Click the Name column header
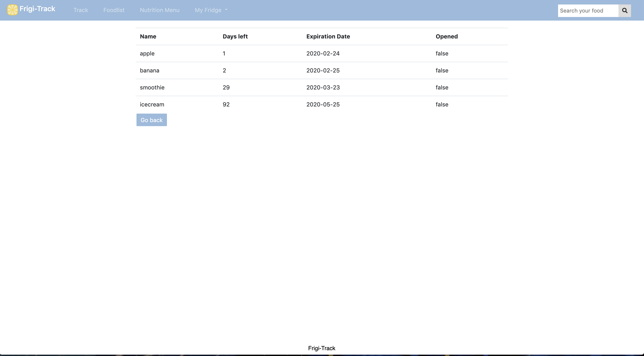The height and width of the screenshot is (356, 644). tap(148, 36)
